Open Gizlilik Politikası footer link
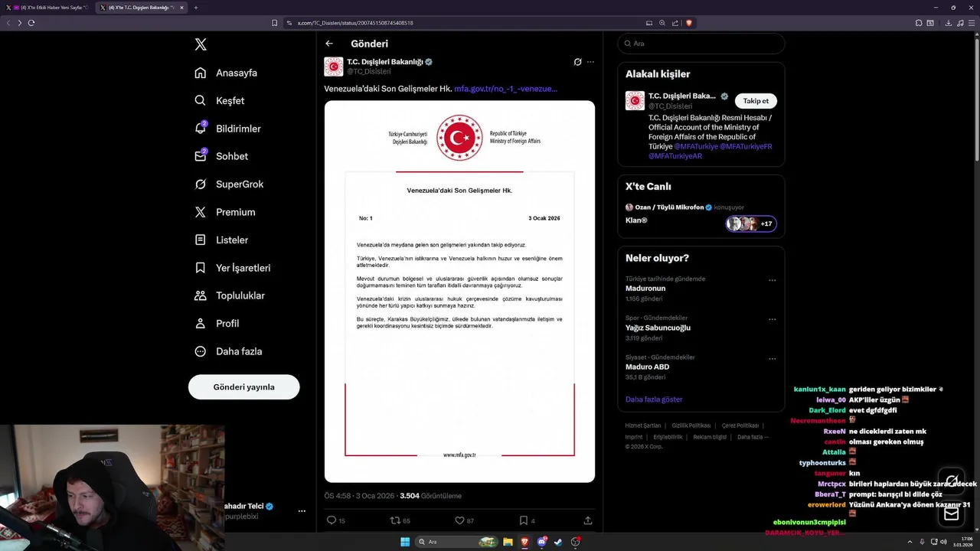 (691, 425)
